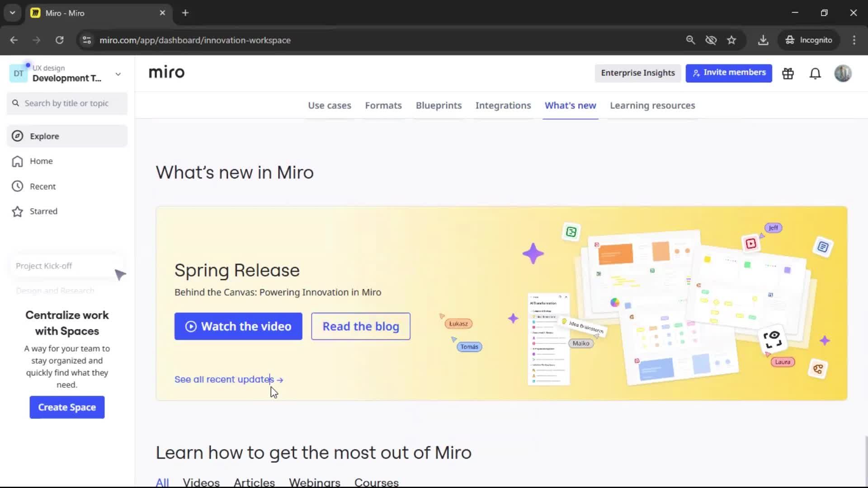Open the gift box rewards icon

[x=788, y=73]
